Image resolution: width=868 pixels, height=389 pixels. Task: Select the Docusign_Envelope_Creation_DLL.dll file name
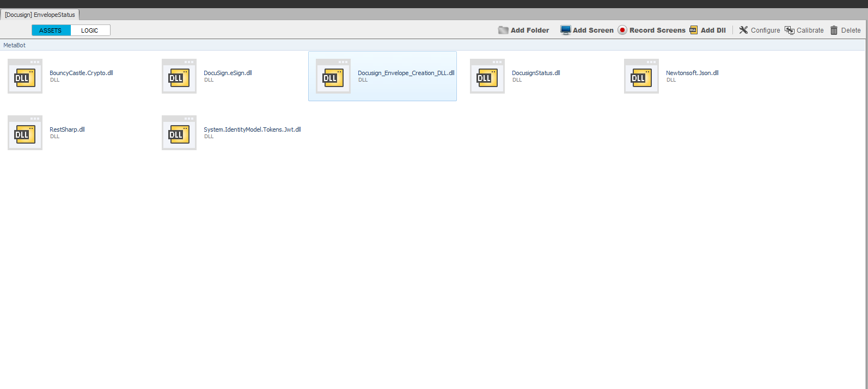click(406, 73)
